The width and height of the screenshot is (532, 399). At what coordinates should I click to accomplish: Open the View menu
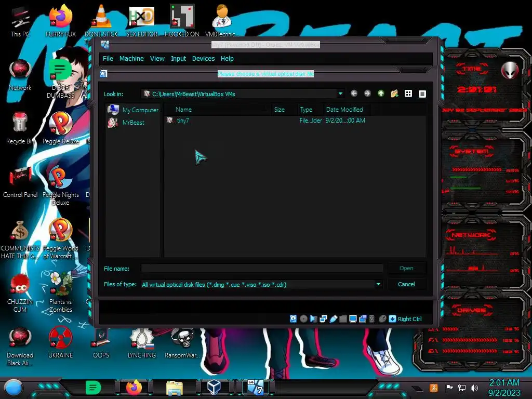coord(157,58)
